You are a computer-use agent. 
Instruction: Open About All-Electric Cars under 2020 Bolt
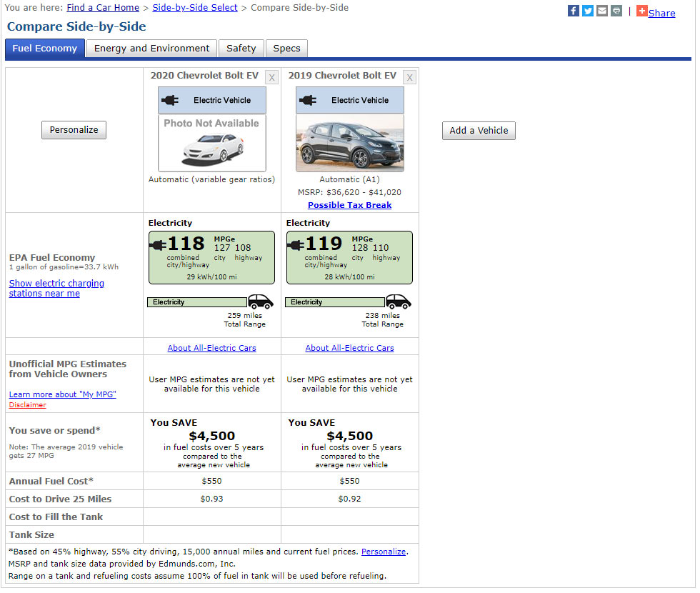click(x=211, y=348)
